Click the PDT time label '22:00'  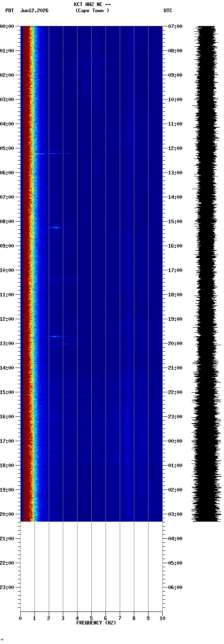(7, 563)
